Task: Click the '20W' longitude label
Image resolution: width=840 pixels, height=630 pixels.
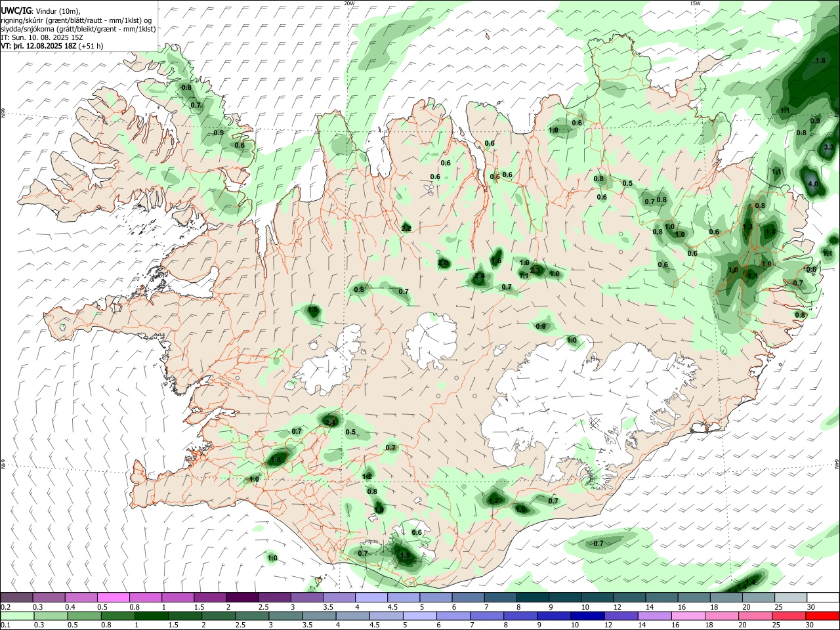Action: pos(350,3)
